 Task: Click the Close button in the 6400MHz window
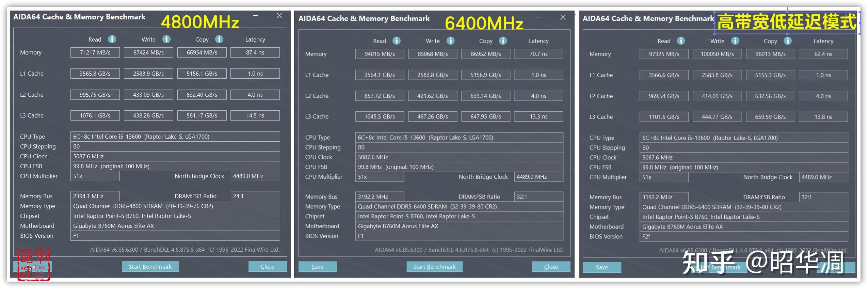coord(551,267)
